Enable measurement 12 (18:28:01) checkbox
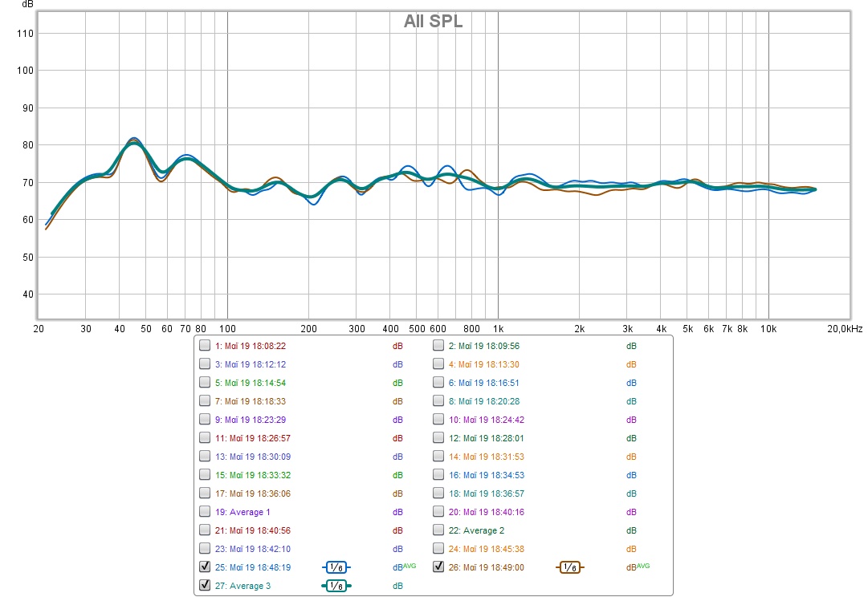Screen dimensions: 868x597 tap(438, 438)
